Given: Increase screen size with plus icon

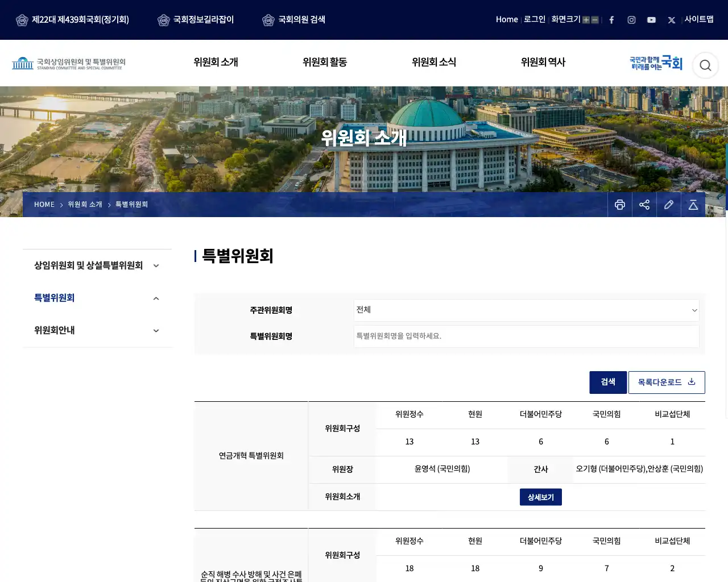Looking at the screenshot, I should pos(586,20).
